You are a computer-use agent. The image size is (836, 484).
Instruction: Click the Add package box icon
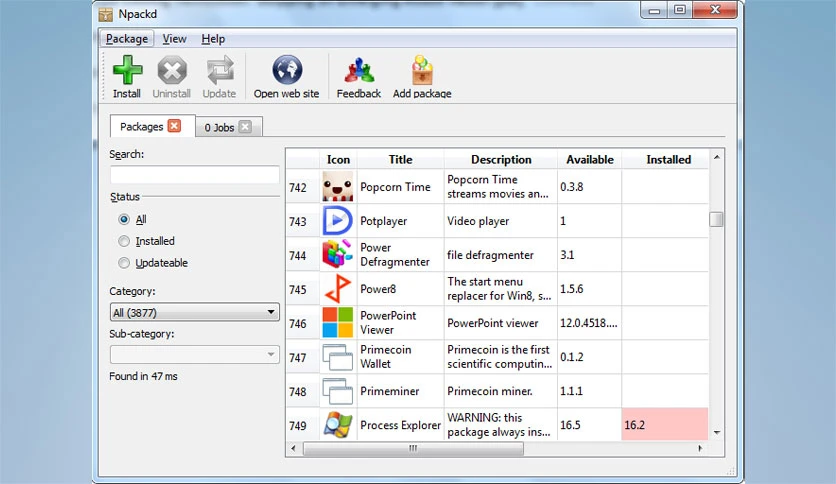422,70
